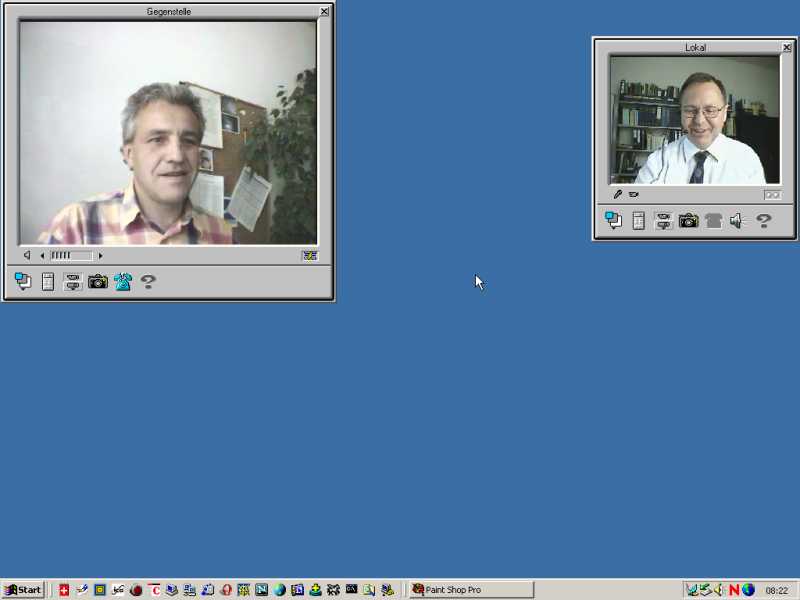Click the speaker icon beside Gegenstelle volume slider
The width and height of the screenshot is (800, 600).
click(27, 255)
